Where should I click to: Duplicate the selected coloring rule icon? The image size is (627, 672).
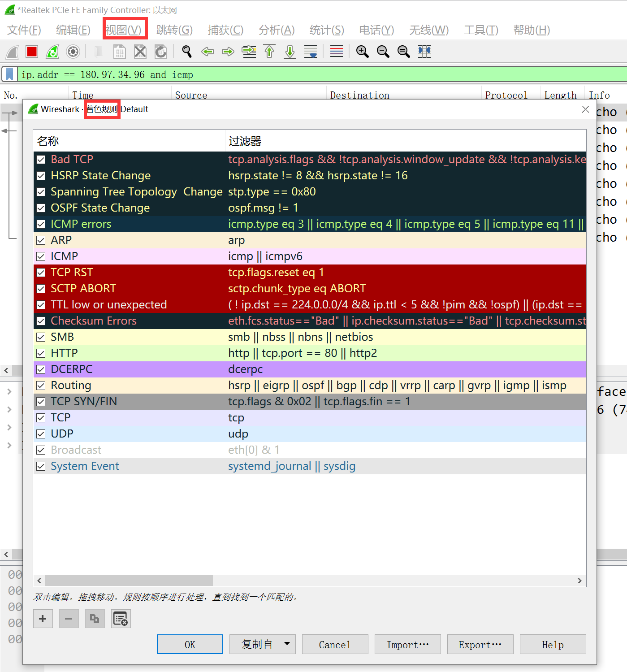[95, 619]
